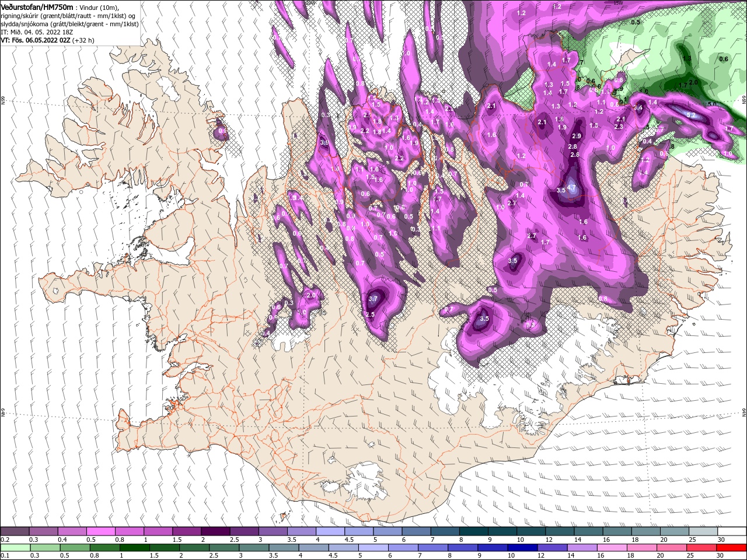Click the 'rigning/skúrir' legend description line
Screen dimensions: 747x560
[x=68, y=15]
